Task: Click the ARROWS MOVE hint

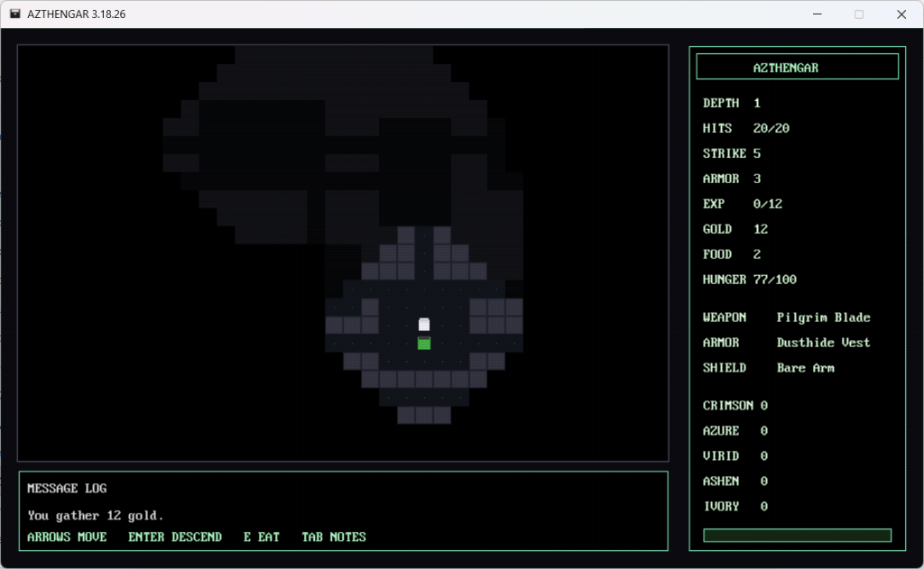Action: 67,537
